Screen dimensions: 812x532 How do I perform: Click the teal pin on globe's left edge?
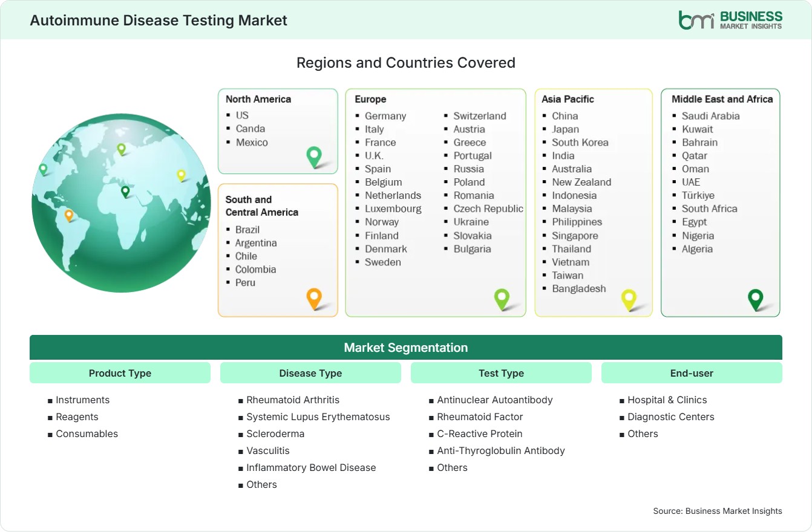tap(43, 169)
